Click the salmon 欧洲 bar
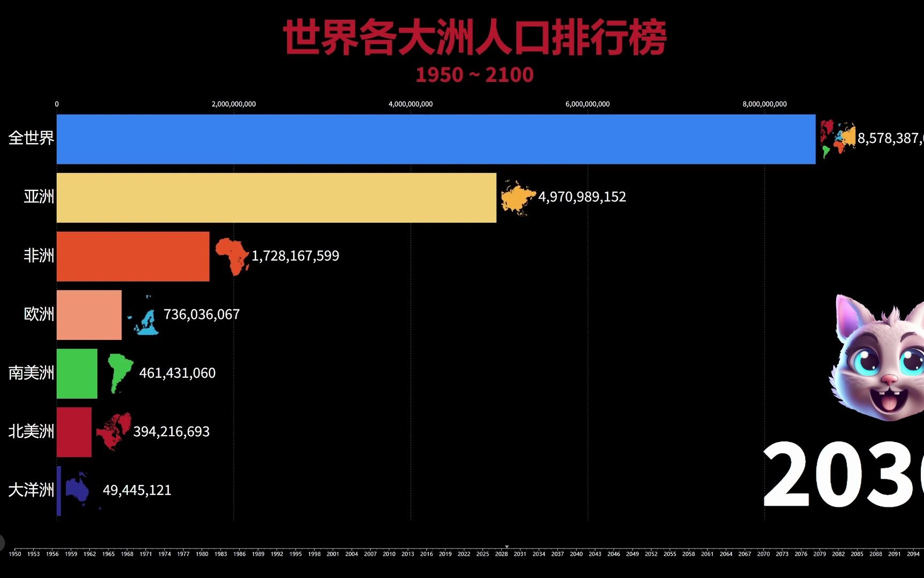The height and width of the screenshot is (578, 924). click(x=89, y=315)
